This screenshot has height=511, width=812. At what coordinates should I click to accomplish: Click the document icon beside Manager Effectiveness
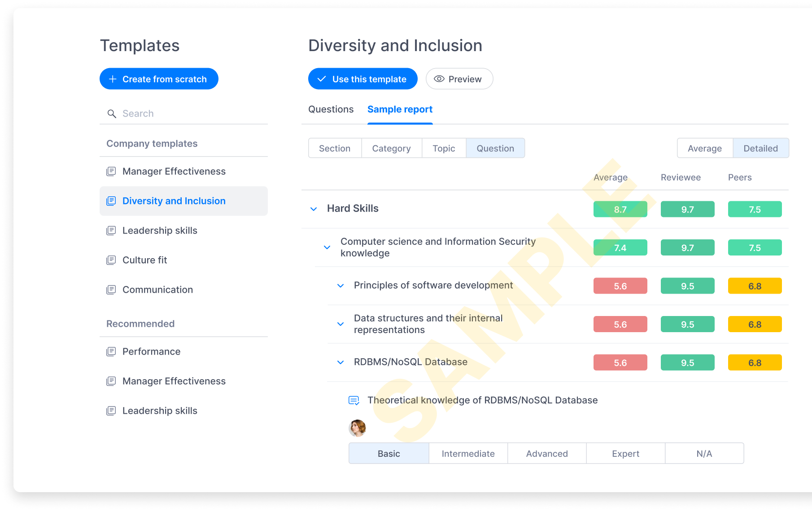click(x=111, y=171)
